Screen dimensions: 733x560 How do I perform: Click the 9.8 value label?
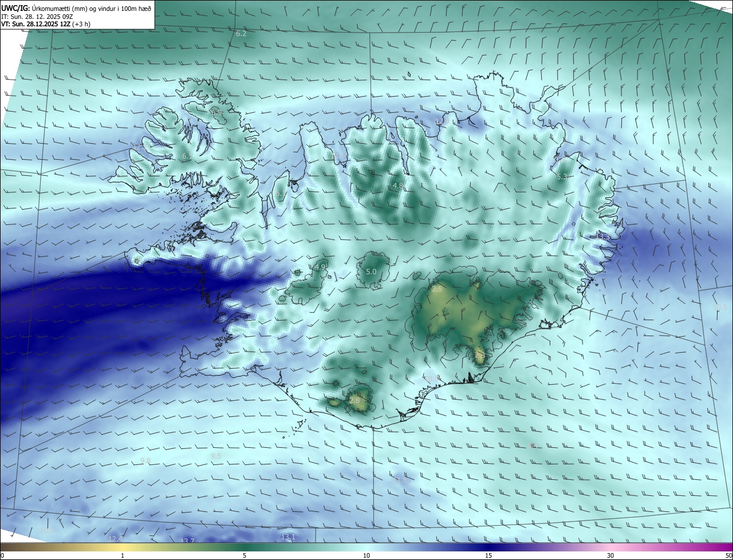pos(145,461)
